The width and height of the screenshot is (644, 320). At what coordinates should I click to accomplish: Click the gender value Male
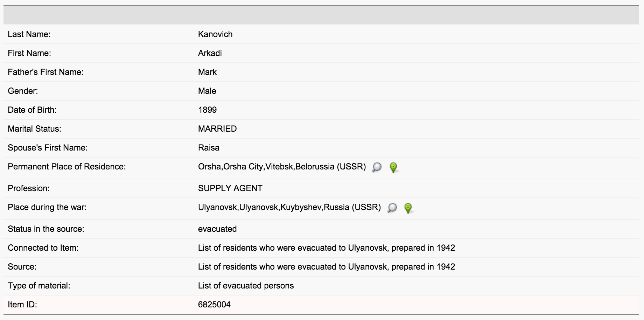(207, 91)
